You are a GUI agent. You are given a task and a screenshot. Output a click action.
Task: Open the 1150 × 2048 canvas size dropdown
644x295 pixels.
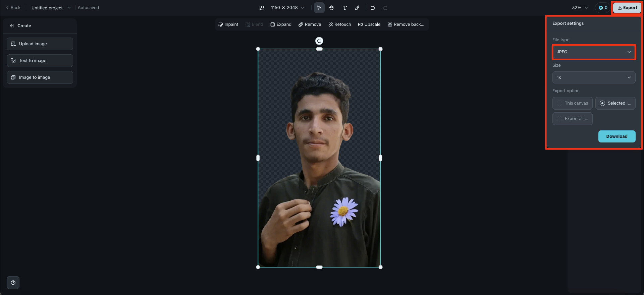click(288, 8)
